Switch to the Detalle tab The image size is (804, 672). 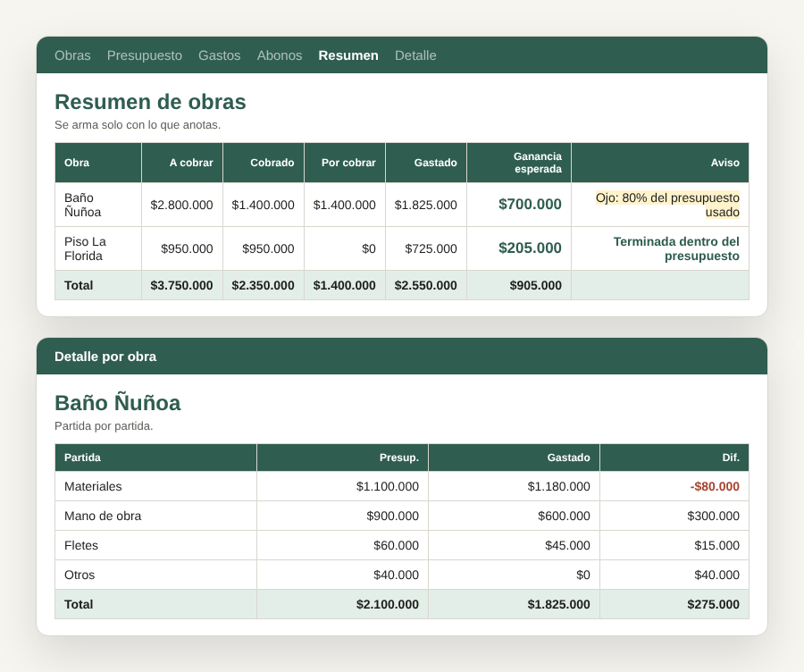click(415, 55)
